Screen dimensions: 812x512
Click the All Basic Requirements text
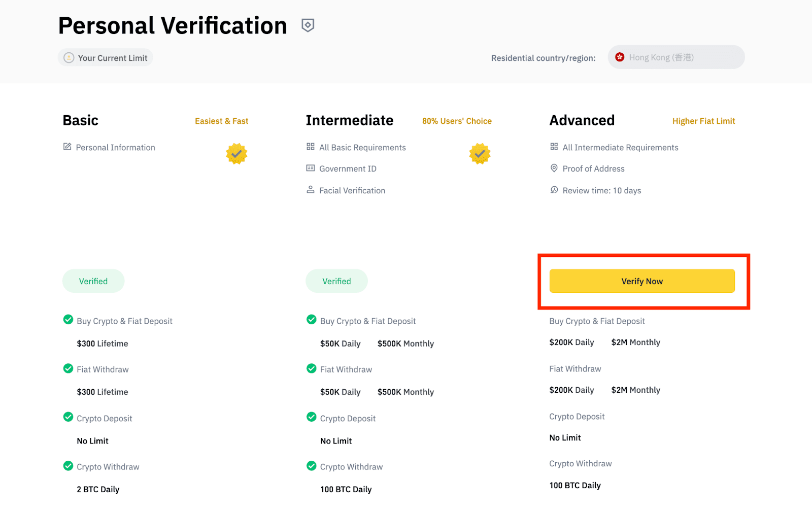(x=362, y=147)
